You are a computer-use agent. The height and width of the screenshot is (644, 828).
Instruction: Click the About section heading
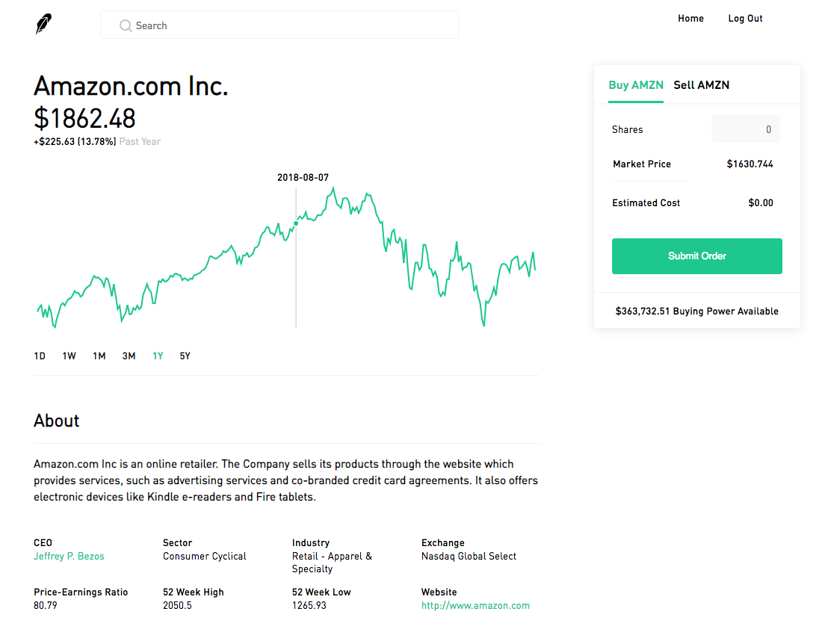pos(57,421)
